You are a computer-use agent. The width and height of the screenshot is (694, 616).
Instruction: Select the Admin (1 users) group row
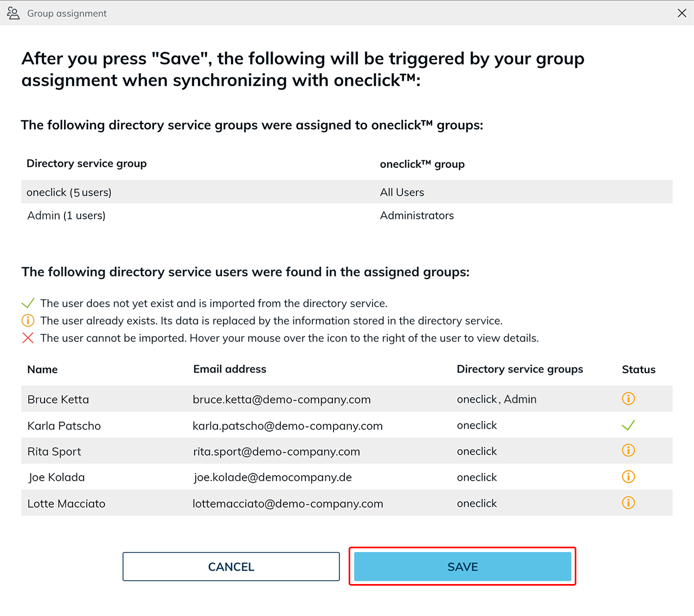[347, 216]
